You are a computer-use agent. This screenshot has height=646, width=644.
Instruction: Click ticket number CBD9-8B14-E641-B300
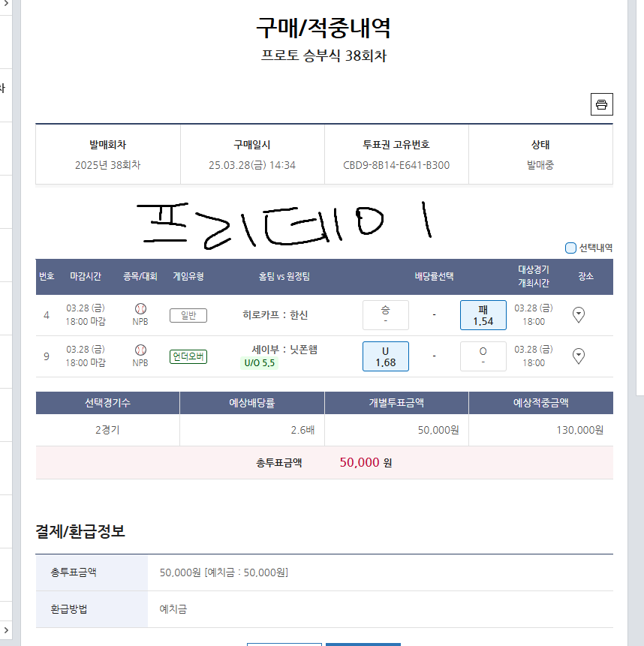click(396, 165)
